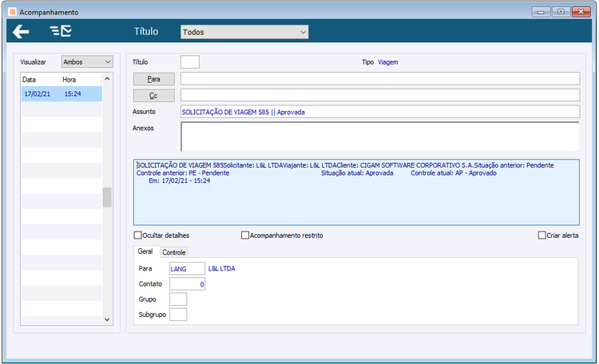Select the 17/02/21 15:24 list row
Screen dimensions: 599x364
click(61, 94)
